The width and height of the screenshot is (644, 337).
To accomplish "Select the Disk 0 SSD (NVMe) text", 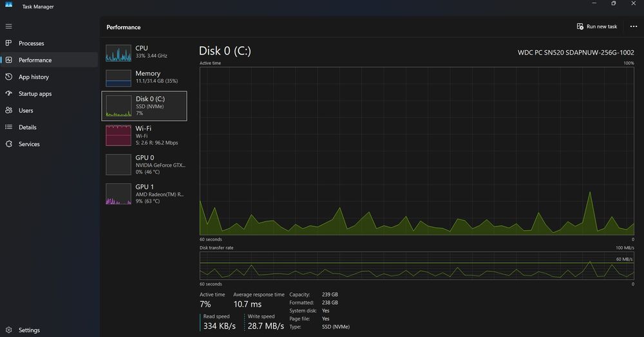I will (150, 107).
